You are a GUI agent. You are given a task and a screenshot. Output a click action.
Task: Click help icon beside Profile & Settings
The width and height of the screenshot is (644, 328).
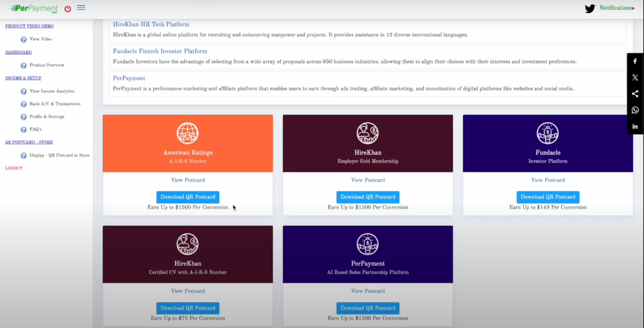point(23,117)
